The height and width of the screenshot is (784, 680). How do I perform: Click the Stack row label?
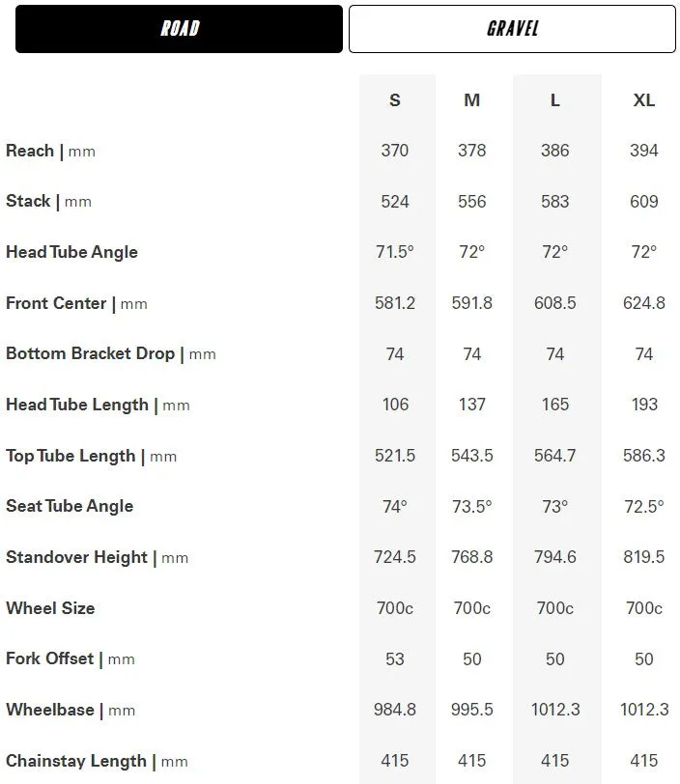48,202
